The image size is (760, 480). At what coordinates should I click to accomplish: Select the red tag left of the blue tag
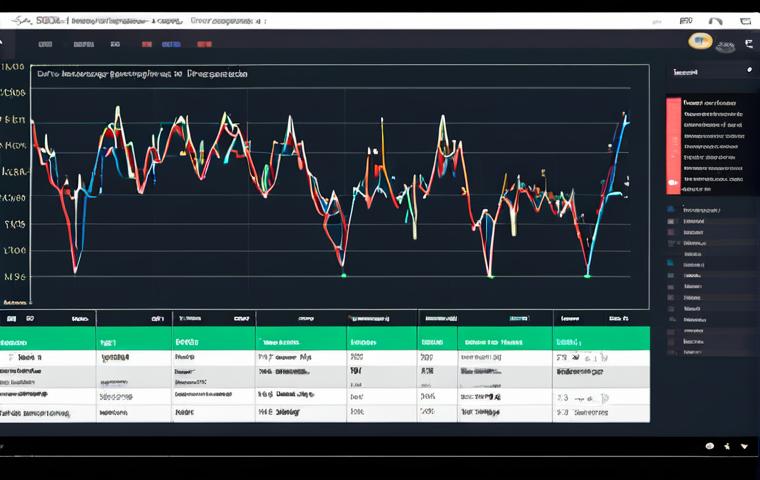147,44
